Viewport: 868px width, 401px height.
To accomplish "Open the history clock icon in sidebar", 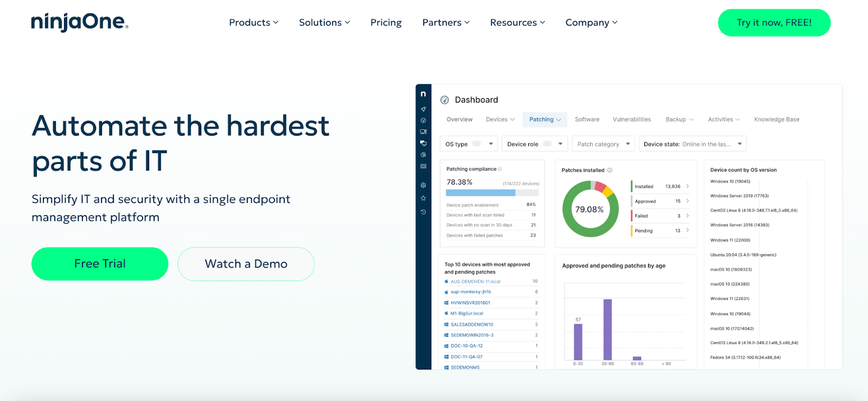I will click(x=423, y=212).
